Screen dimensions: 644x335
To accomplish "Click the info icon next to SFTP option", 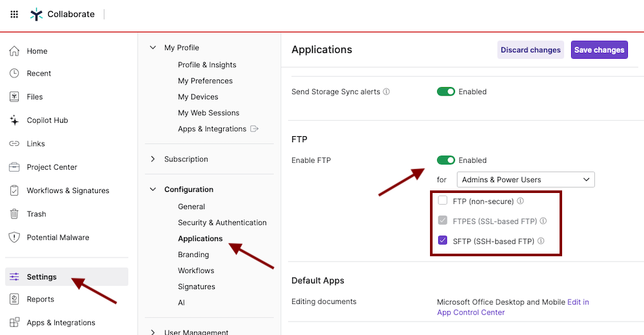I will pos(541,241).
